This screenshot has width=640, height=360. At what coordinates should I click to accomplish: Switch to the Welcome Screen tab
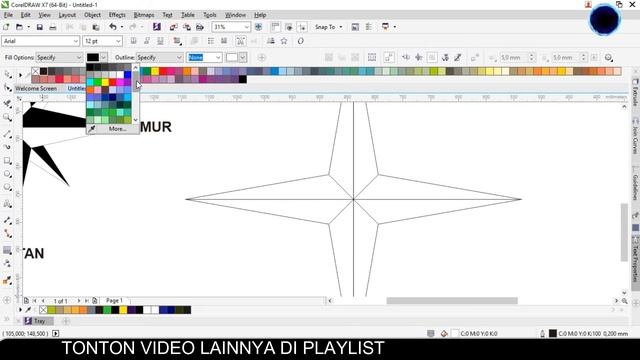tap(36, 88)
